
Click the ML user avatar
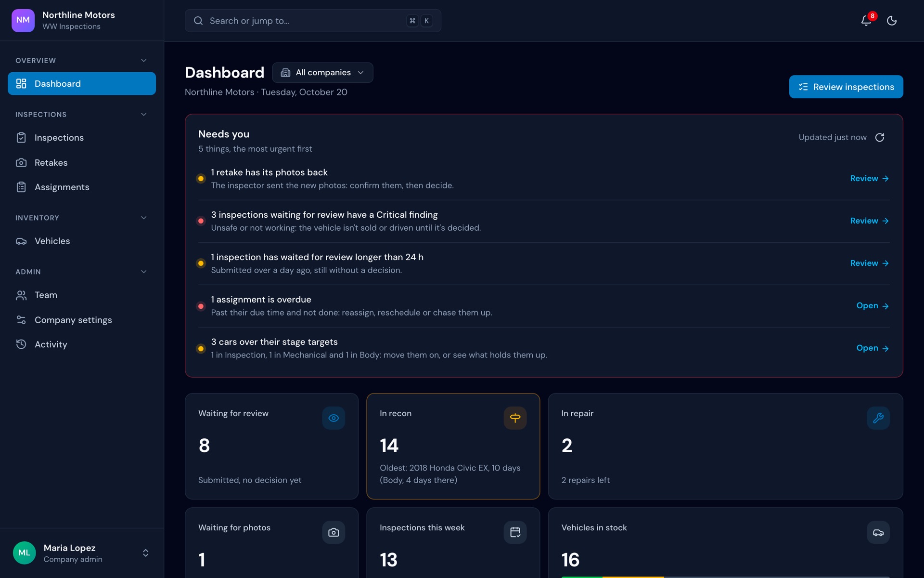click(x=25, y=553)
